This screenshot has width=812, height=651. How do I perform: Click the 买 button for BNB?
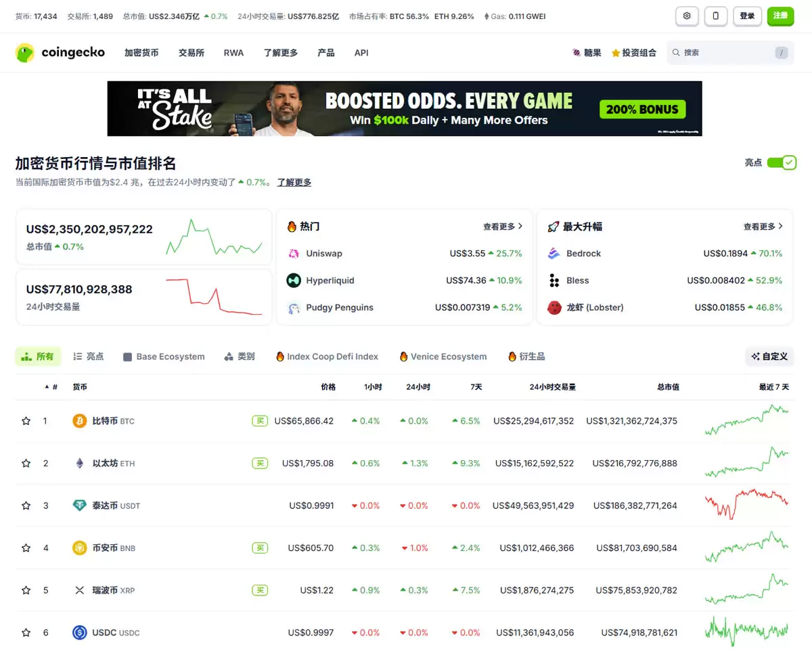260,548
